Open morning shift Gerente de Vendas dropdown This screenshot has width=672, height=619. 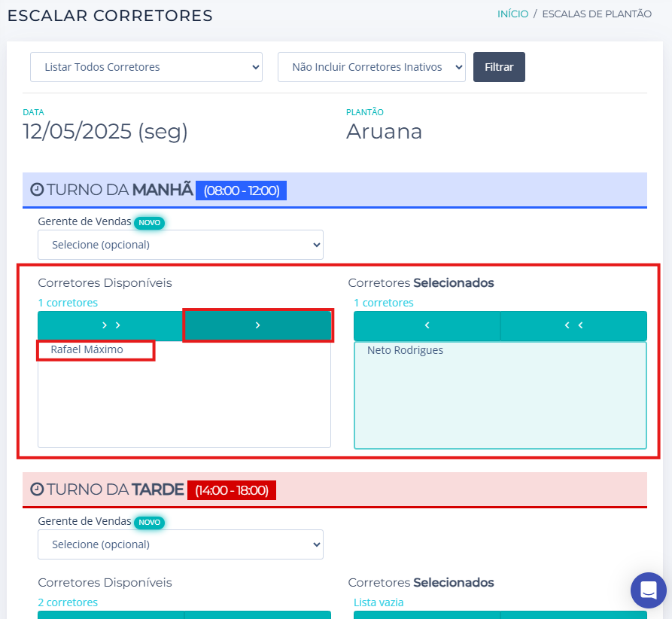point(181,245)
